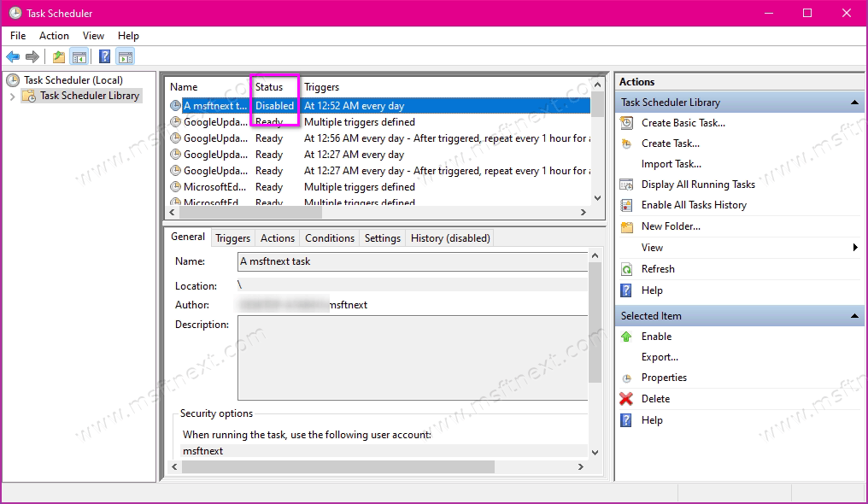Click the back navigation arrow
The width and height of the screenshot is (868, 504).
[12, 56]
